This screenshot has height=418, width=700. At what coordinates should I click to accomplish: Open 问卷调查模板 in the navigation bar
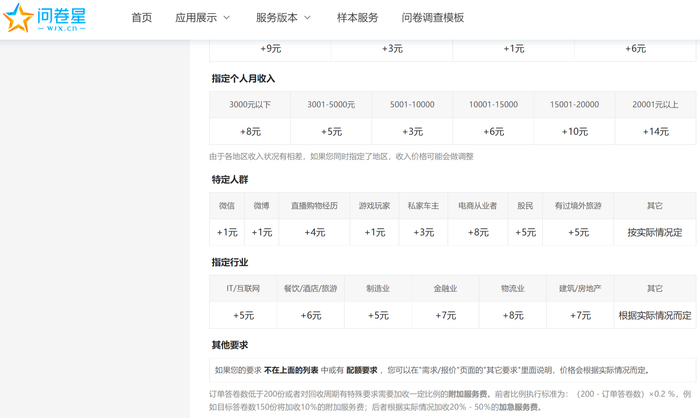click(433, 18)
